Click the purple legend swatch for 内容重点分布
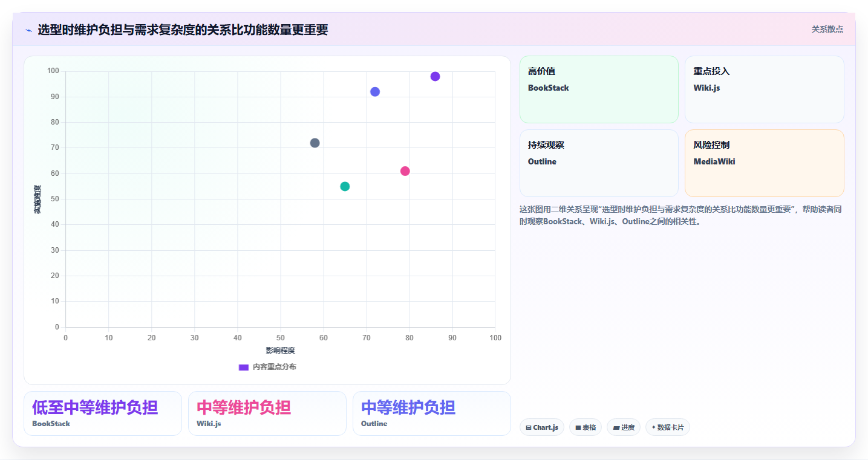 pyautogui.click(x=244, y=367)
